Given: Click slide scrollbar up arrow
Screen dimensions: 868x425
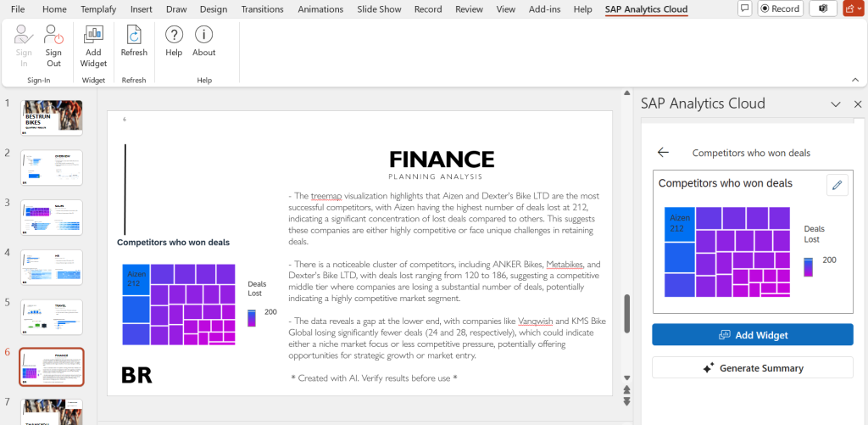Looking at the screenshot, I should coord(626,93).
